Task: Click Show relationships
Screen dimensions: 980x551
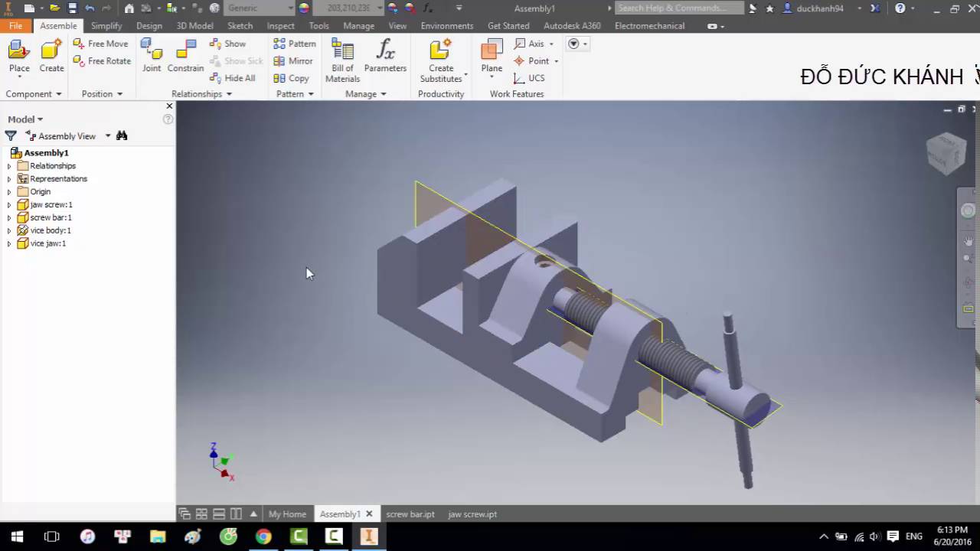Action: click(x=227, y=44)
